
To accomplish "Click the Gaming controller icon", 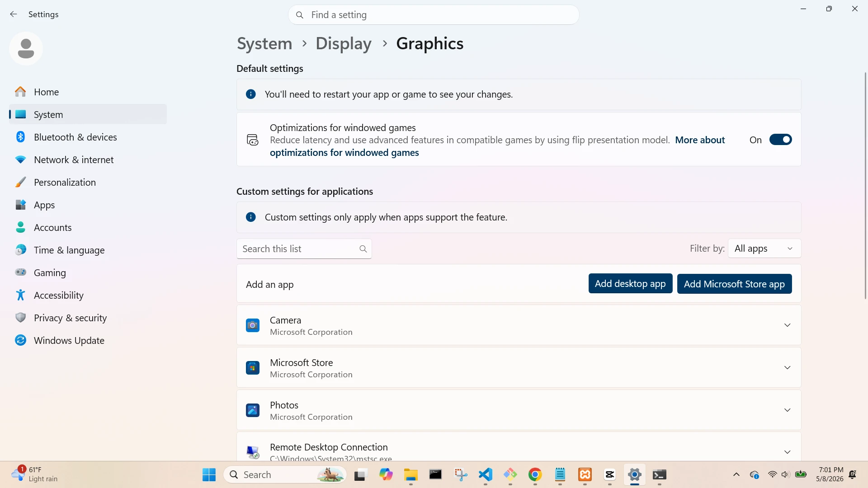I will (20, 272).
